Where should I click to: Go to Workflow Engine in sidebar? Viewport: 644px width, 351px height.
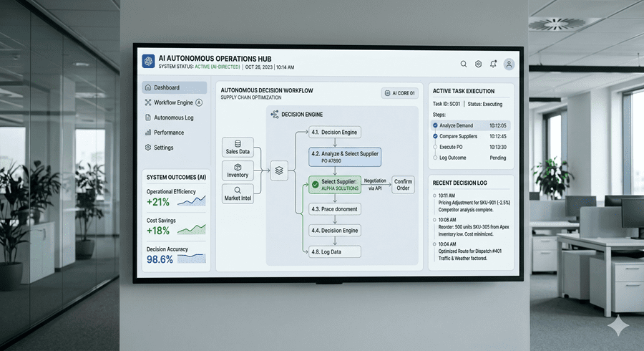[173, 102]
